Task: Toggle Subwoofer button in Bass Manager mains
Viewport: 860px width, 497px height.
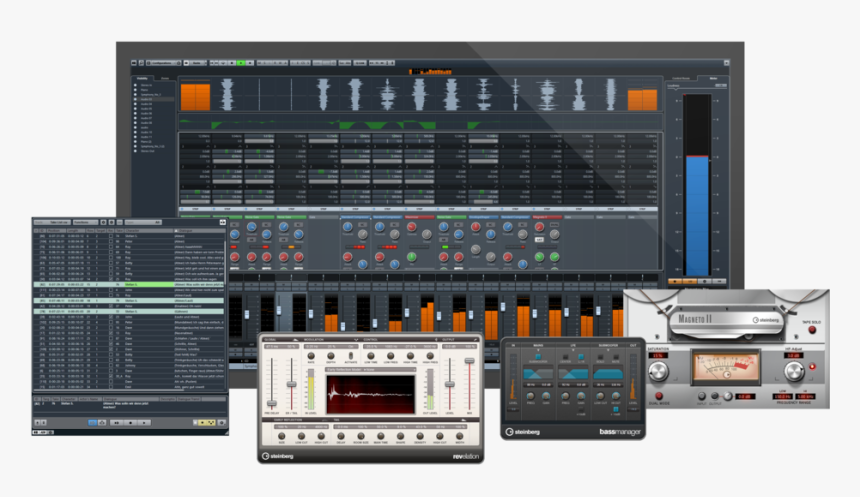Action: click(538, 357)
